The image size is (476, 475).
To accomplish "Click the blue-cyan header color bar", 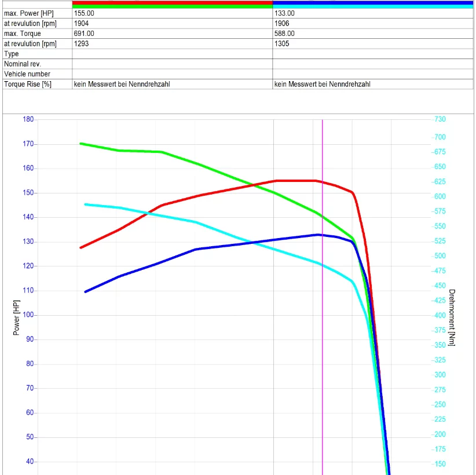I will (372, 5).
